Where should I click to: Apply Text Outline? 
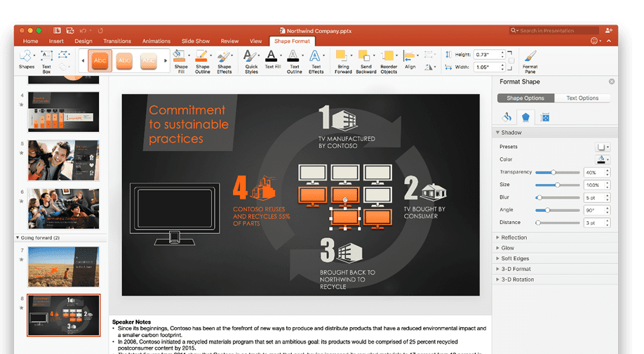pyautogui.click(x=294, y=62)
